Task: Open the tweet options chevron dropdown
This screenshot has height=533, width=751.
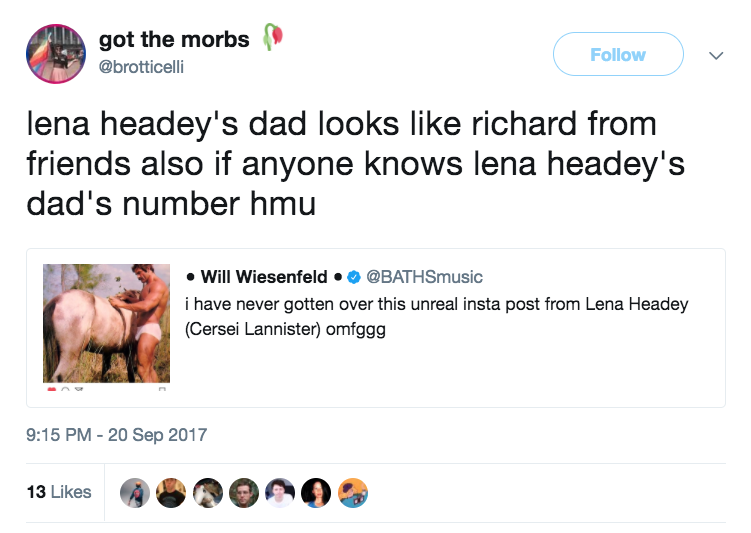Action: coord(715,56)
